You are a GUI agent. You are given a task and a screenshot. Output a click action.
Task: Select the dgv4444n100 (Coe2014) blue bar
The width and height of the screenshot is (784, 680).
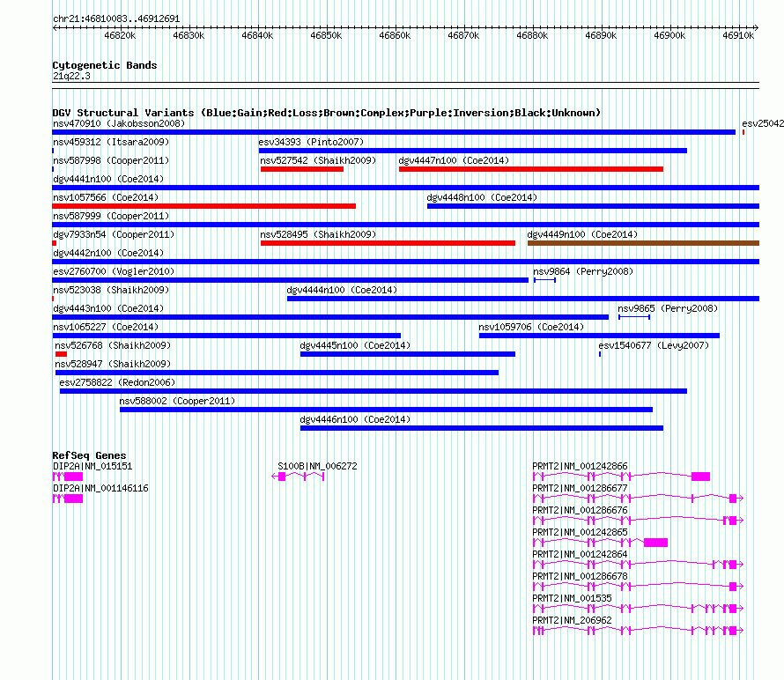pos(523,299)
